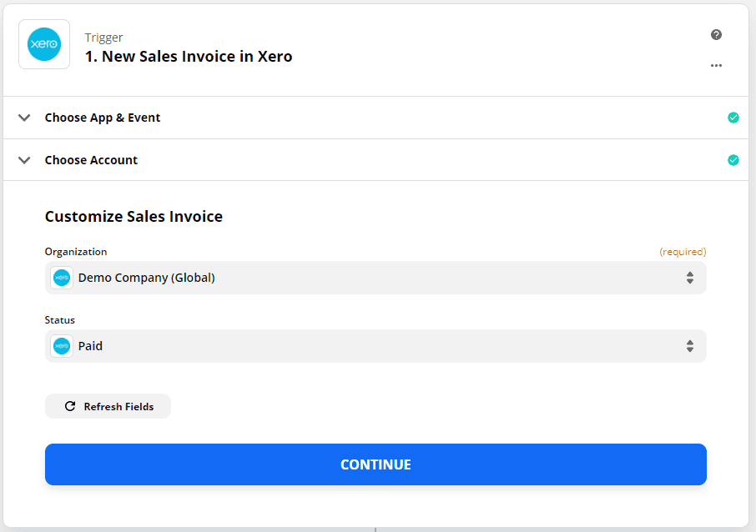Select the Demo Company (Global) field
The width and height of the screenshot is (756, 532).
pos(375,278)
